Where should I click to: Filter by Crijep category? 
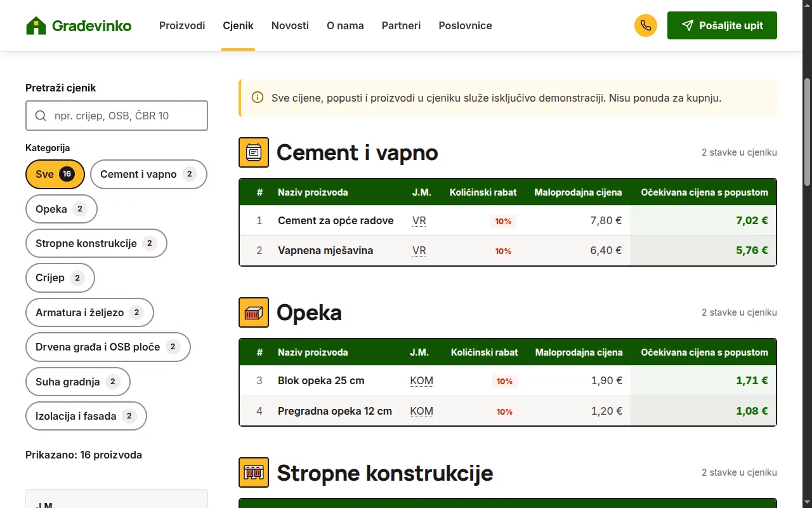(60, 277)
